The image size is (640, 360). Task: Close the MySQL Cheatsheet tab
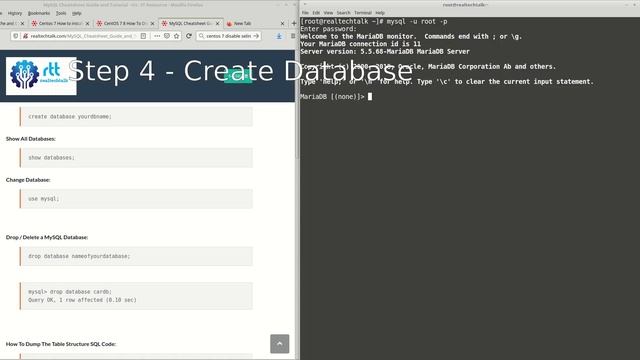pos(218,24)
